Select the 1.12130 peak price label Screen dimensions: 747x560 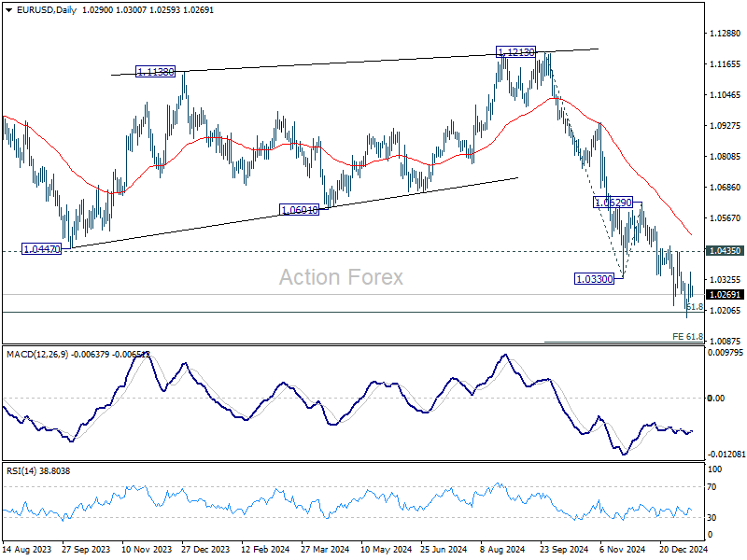[515, 52]
